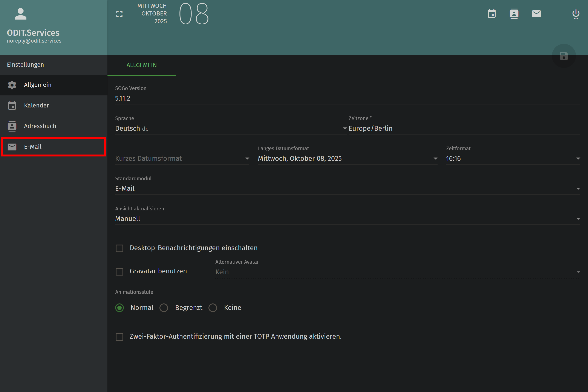
Task: Click the logout power icon
Action: click(x=576, y=14)
